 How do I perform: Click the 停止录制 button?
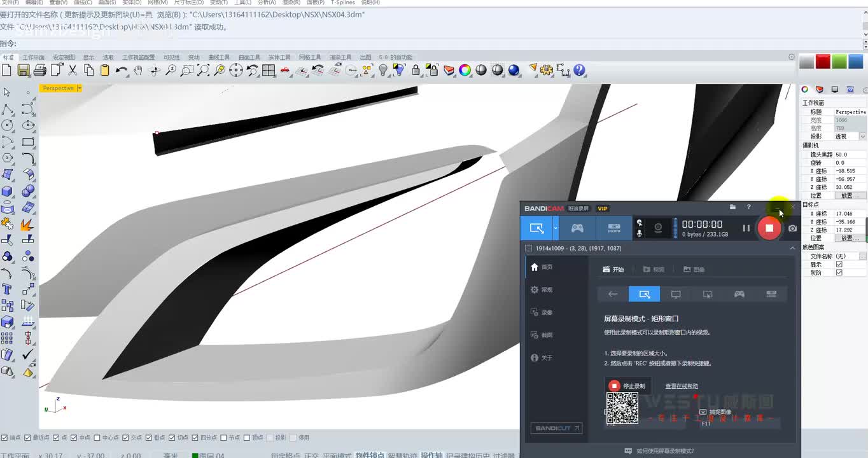627,385
